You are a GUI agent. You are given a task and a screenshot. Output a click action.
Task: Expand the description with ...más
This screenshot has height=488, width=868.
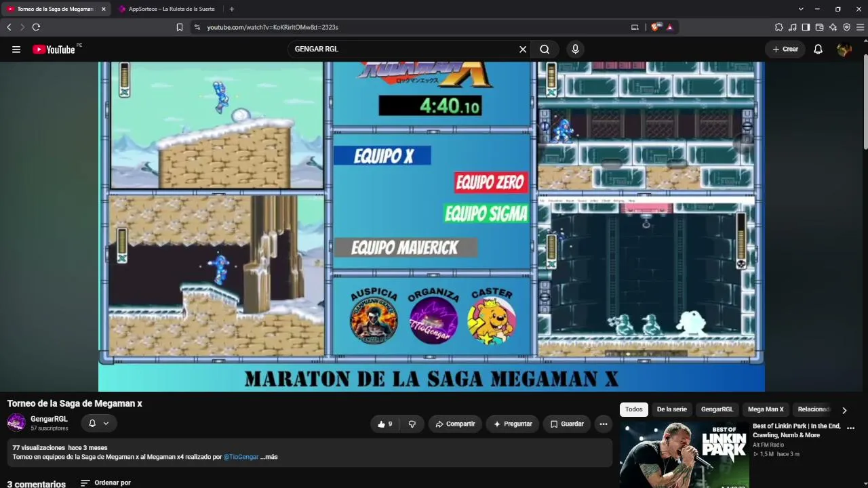[269, 457]
